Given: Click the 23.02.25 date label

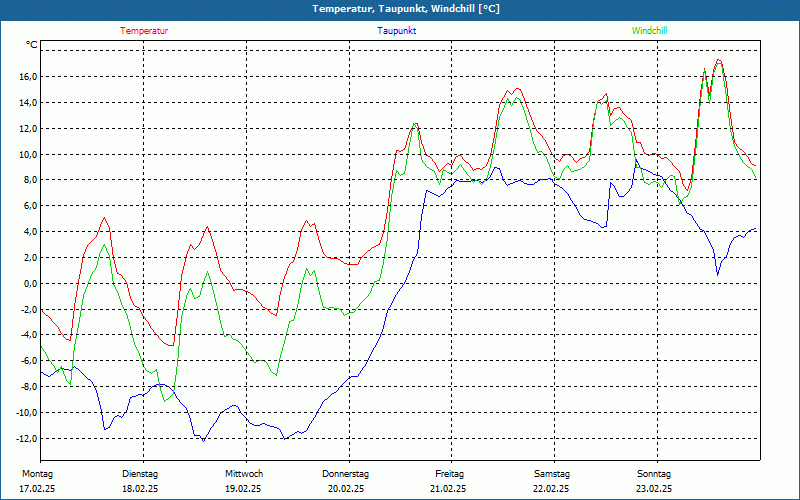Looking at the screenshot, I should pos(654,489).
